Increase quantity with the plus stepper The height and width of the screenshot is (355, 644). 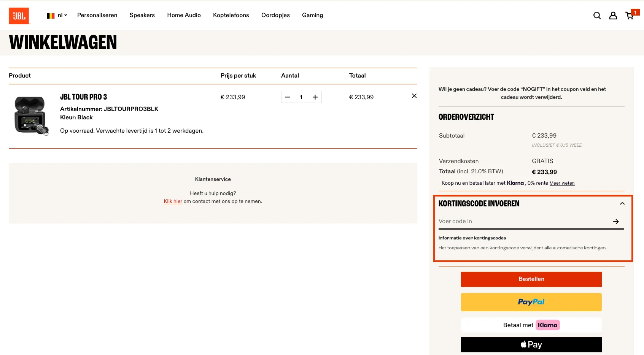point(315,97)
